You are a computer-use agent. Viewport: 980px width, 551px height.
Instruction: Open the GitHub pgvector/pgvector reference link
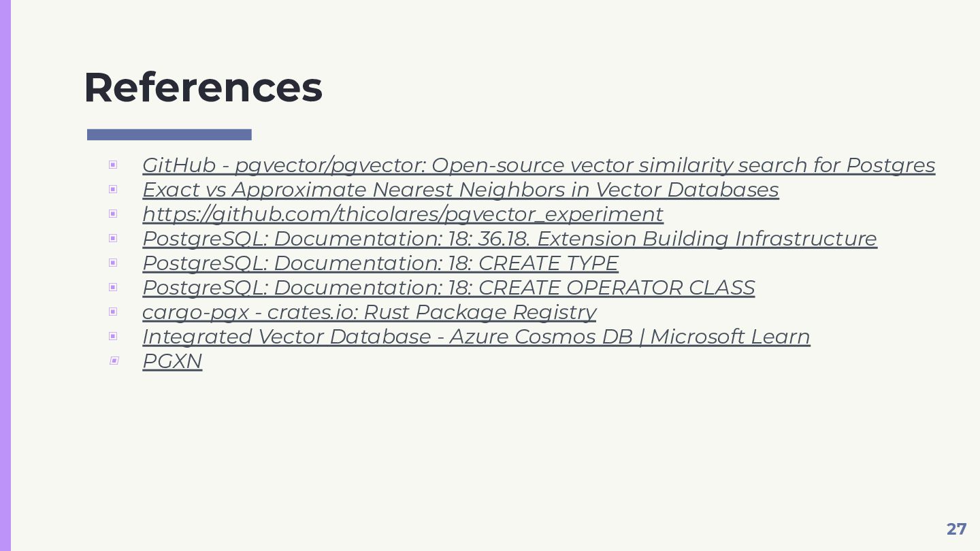pyautogui.click(x=538, y=165)
